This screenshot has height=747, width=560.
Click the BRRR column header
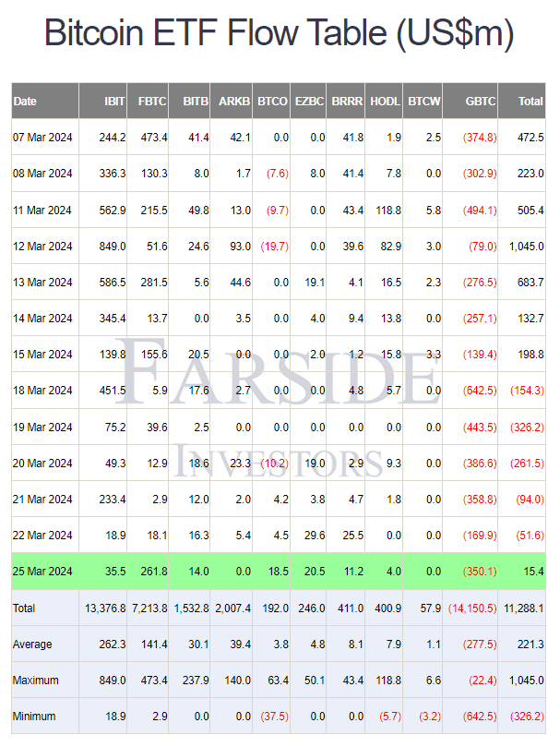click(x=346, y=101)
